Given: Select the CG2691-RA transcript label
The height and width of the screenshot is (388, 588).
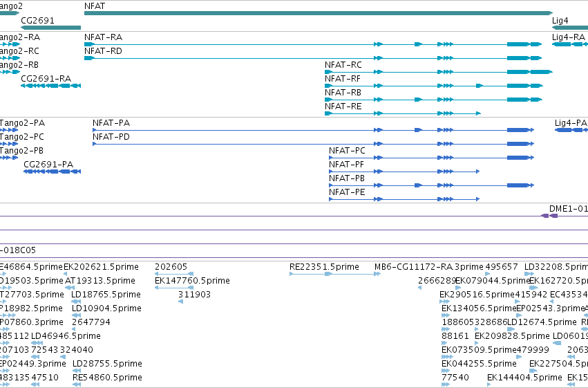Looking at the screenshot, I should (46, 79).
